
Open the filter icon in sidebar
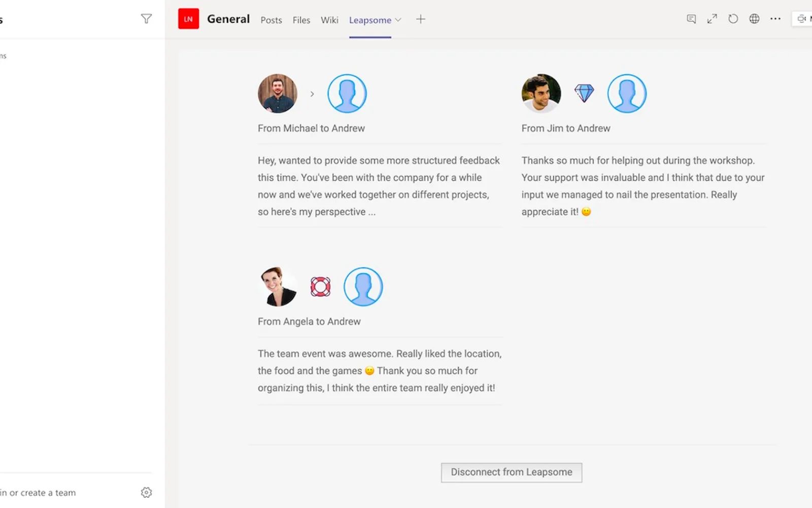(x=146, y=19)
